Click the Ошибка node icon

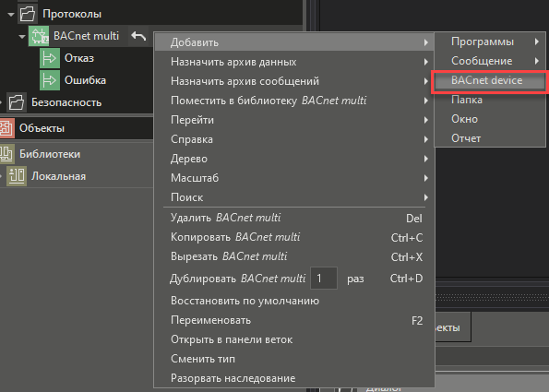pyautogui.click(x=50, y=80)
